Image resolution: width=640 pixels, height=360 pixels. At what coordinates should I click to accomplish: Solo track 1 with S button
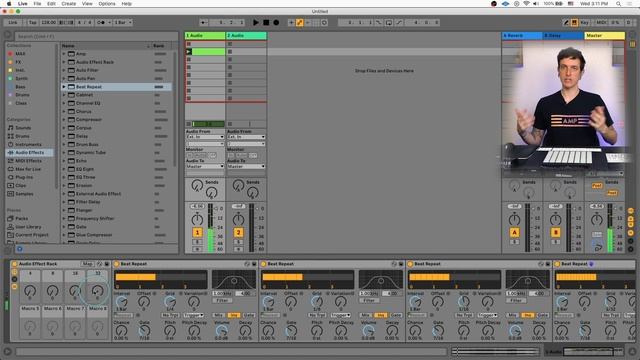tap(197, 242)
